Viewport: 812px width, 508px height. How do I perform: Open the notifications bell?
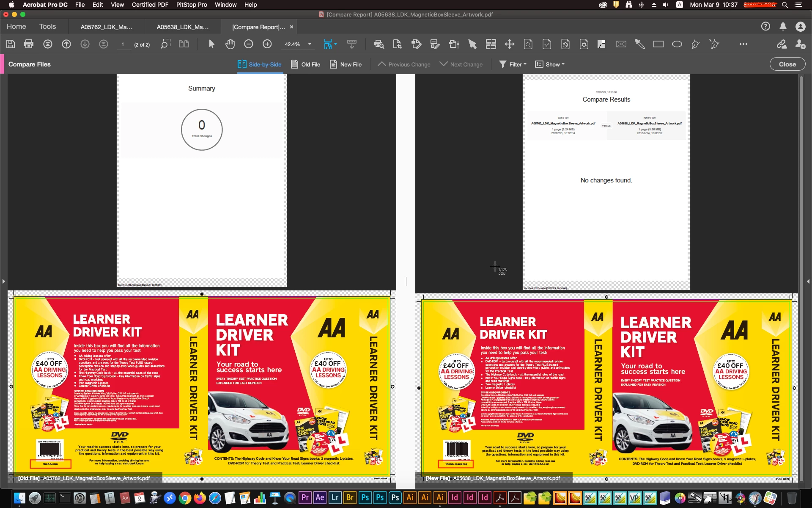tap(783, 27)
